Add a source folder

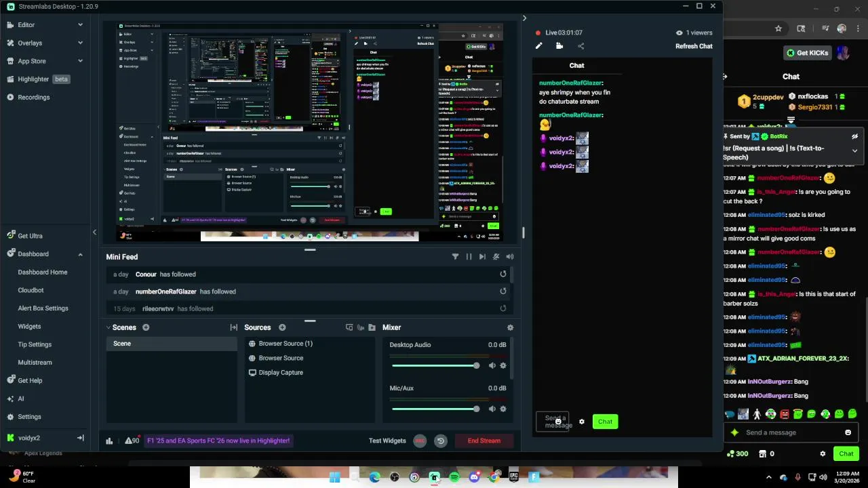pyautogui.click(x=372, y=327)
